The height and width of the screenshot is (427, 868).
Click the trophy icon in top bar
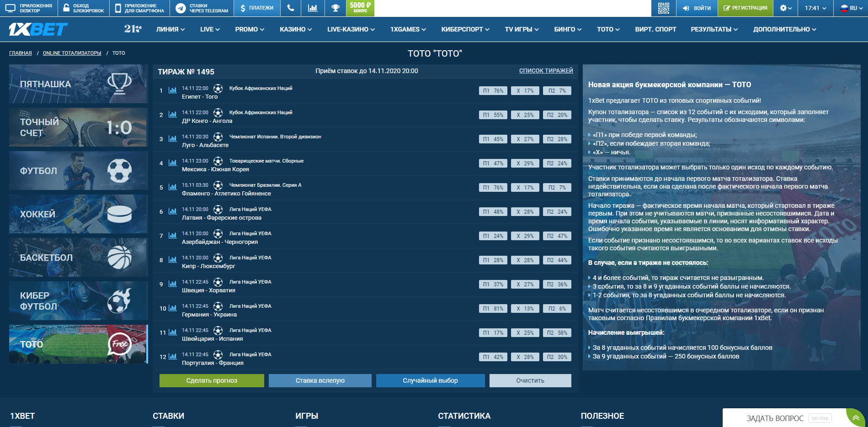[x=335, y=8]
